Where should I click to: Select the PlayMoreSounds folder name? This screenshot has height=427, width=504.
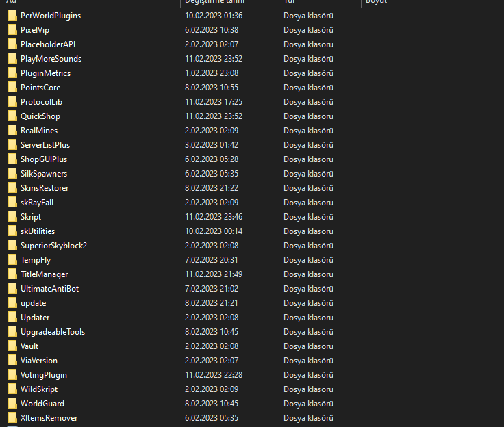pos(51,59)
